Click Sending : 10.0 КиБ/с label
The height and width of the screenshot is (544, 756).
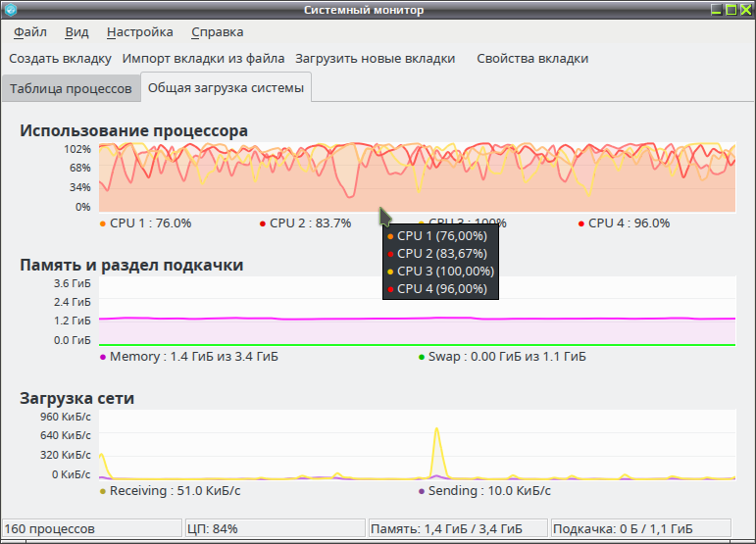[x=489, y=490]
